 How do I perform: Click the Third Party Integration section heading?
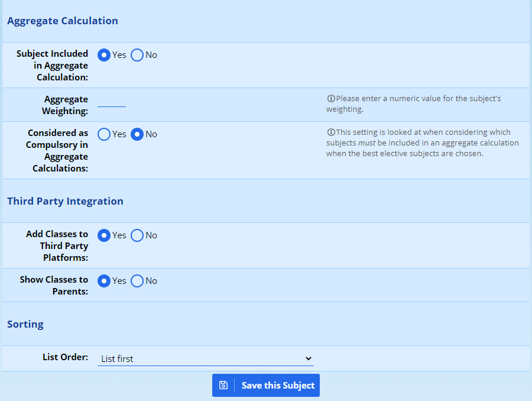[65, 201]
